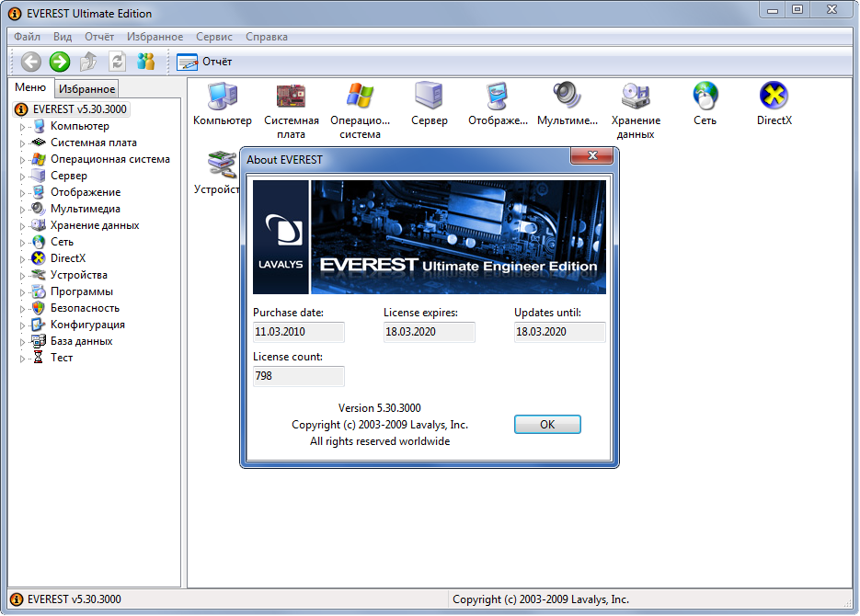Open the Отчёт menu in menu bar

[99, 37]
